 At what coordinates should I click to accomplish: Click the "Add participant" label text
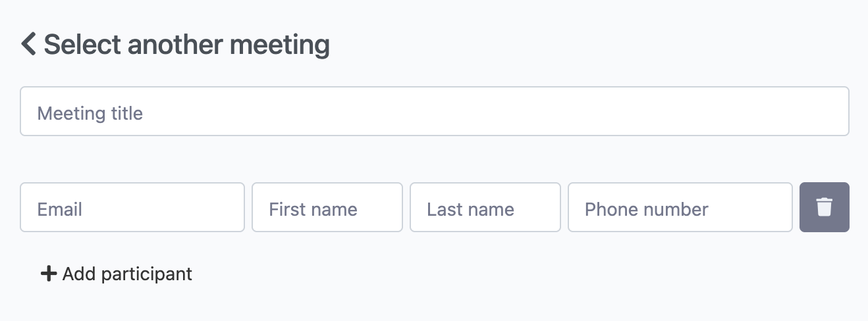pos(127,274)
